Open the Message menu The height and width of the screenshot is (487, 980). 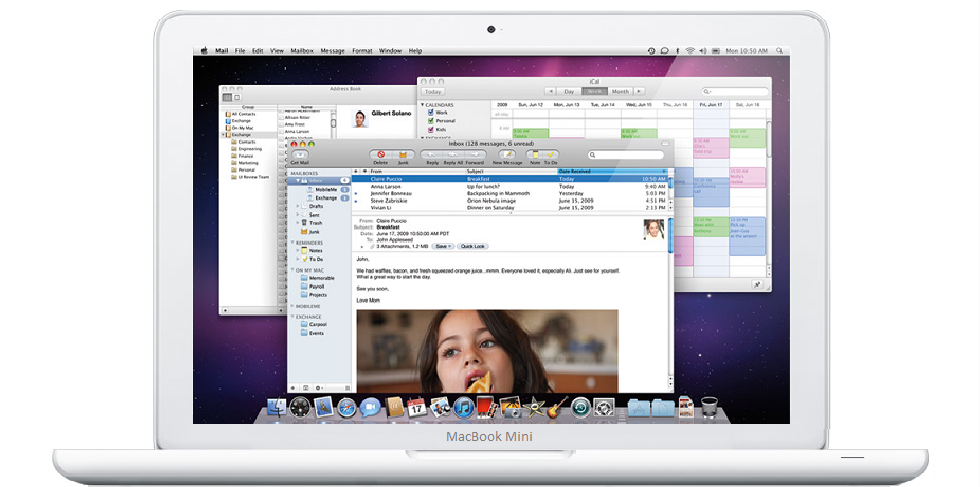(332, 51)
